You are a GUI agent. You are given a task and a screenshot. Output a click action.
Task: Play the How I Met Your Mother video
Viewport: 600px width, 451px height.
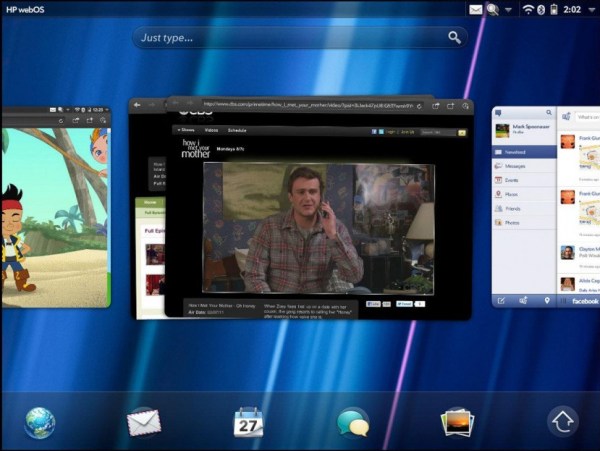tap(319, 229)
